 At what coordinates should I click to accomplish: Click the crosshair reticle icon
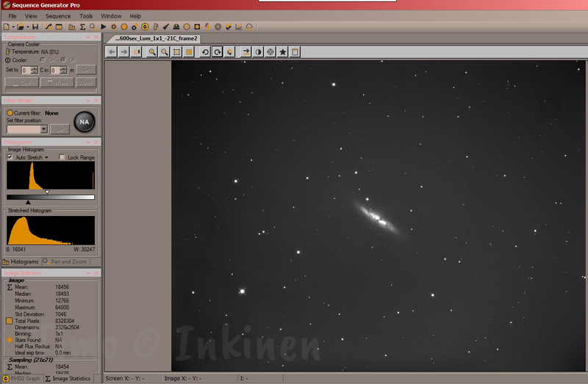pos(270,52)
